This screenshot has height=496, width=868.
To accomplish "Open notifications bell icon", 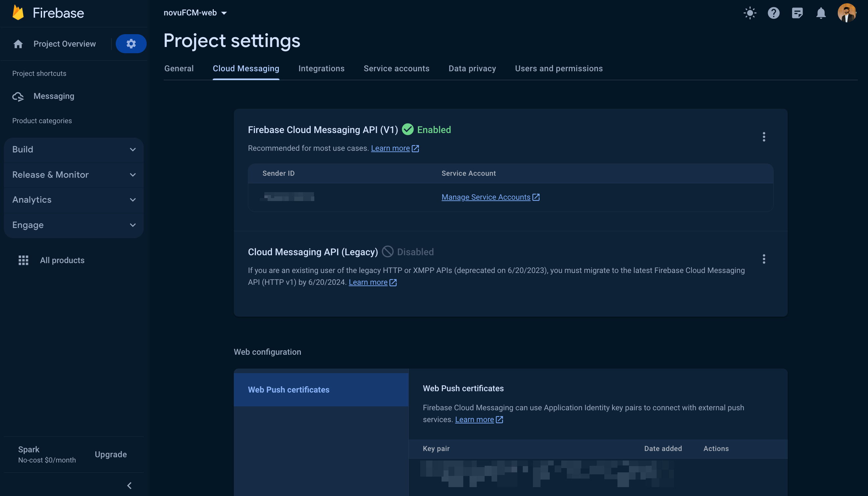I will click(x=821, y=13).
